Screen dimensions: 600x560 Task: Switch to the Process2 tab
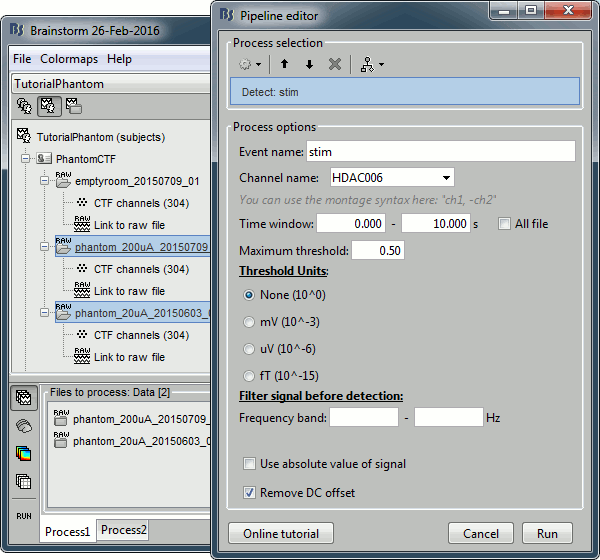coord(124,530)
